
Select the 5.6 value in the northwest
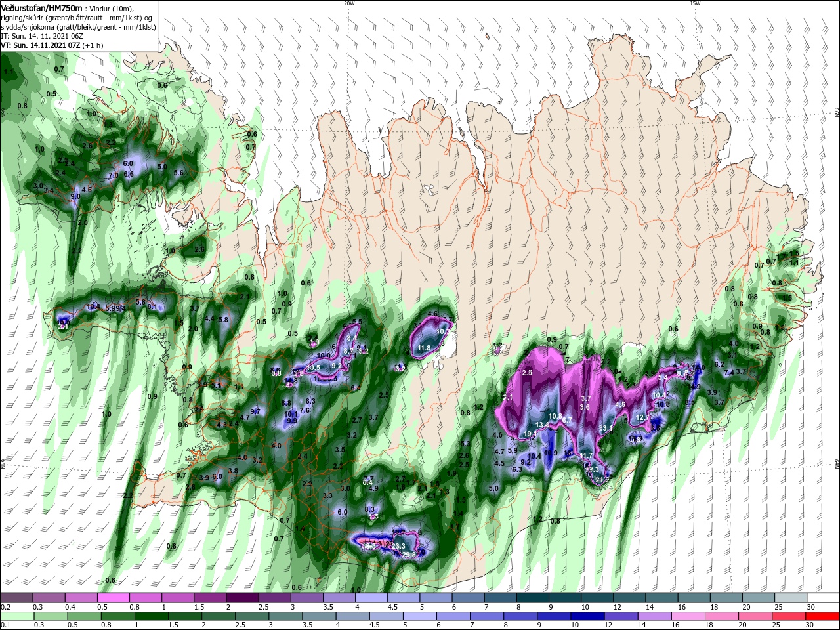click(178, 173)
